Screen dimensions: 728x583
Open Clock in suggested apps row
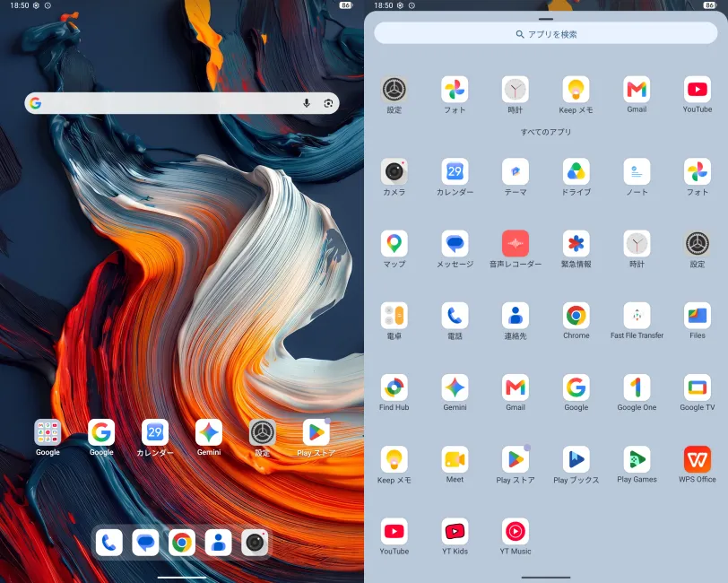coord(516,89)
